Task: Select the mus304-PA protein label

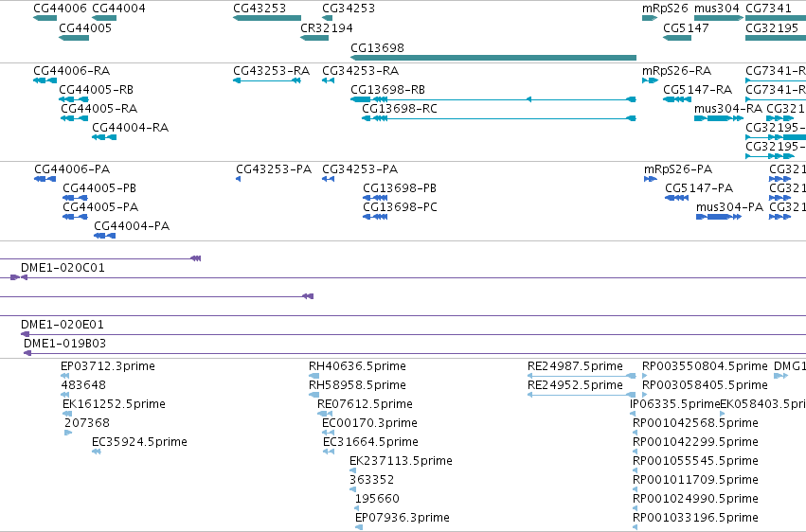Action: pos(730,207)
